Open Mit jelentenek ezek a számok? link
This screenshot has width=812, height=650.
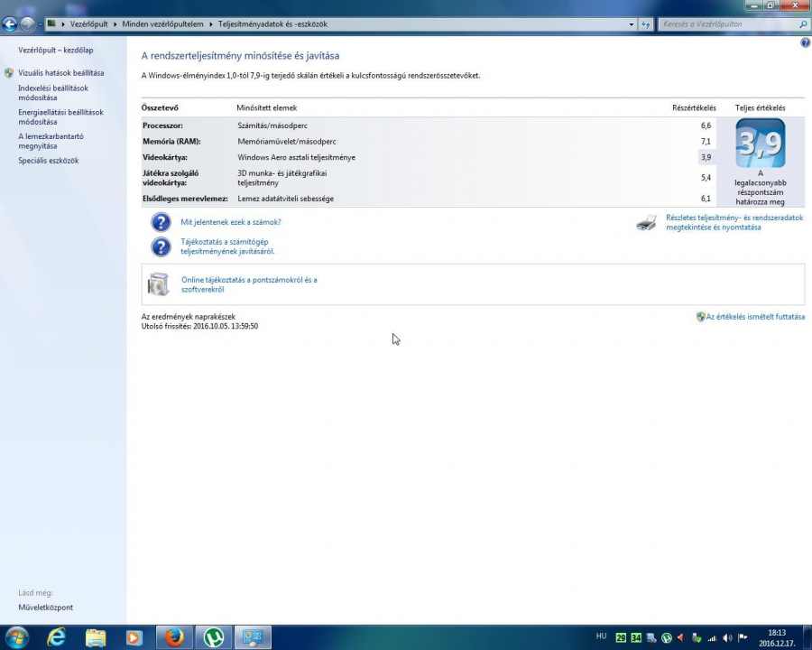(230, 222)
